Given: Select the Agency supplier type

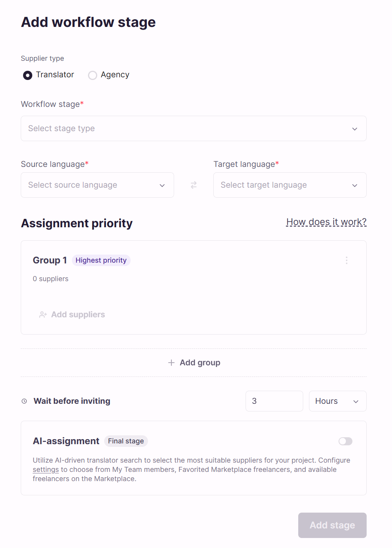Looking at the screenshot, I should tap(93, 75).
